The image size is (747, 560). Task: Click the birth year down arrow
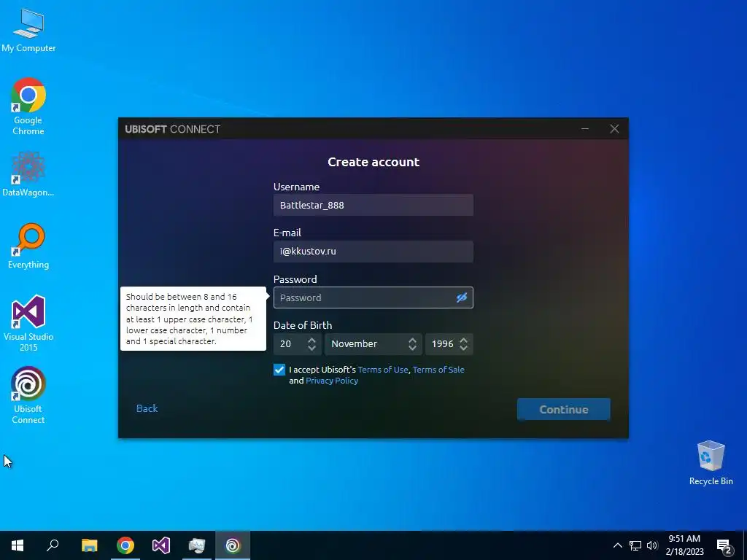pyautogui.click(x=463, y=348)
